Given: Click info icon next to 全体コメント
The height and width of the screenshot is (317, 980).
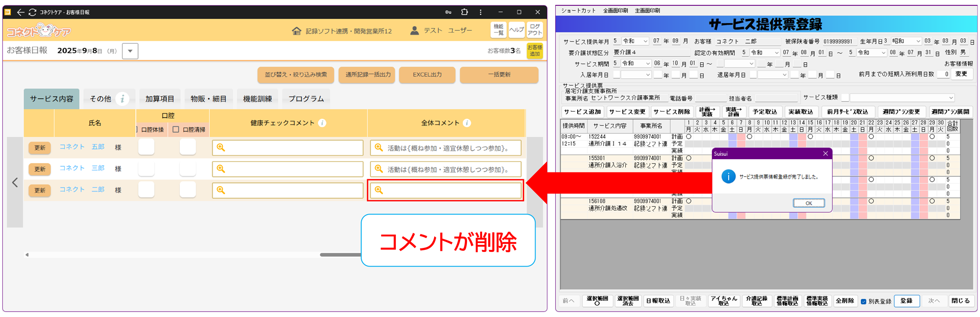Looking at the screenshot, I should click(x=467, y=123).
